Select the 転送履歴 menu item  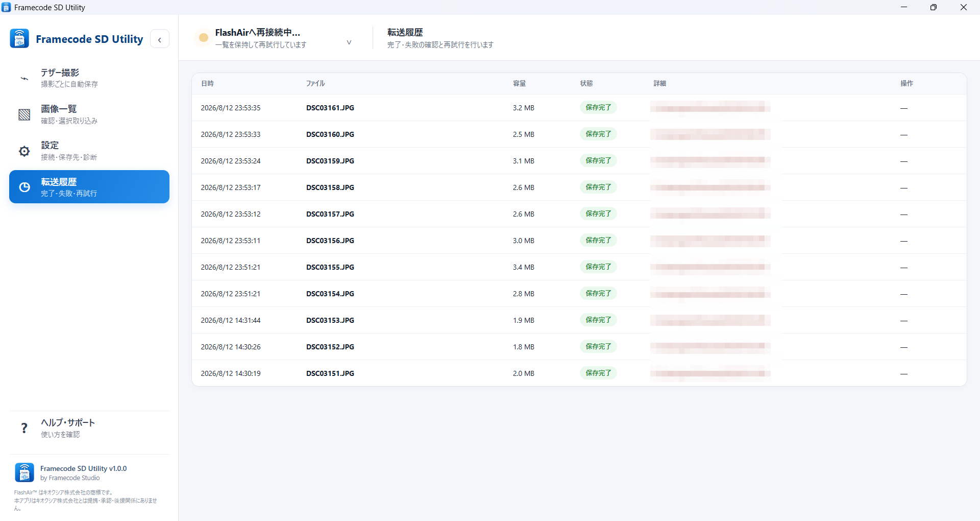pyautogui.click(x=89, y=187)
